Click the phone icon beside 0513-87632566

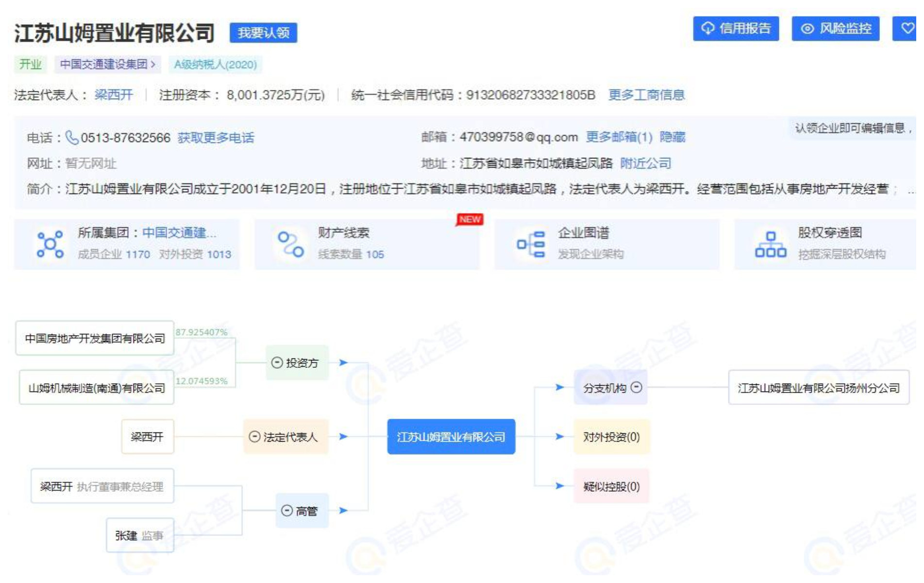coord(71,138)
